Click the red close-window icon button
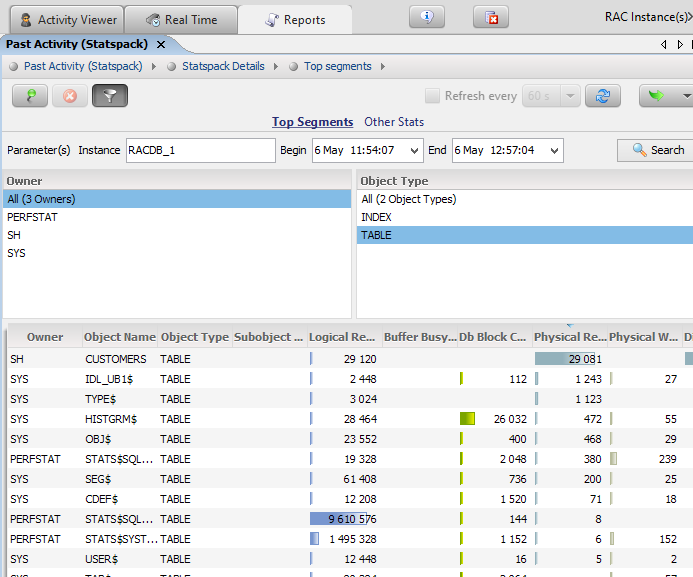The width and height of the screenshot is (693, 577). pos(491,17)
